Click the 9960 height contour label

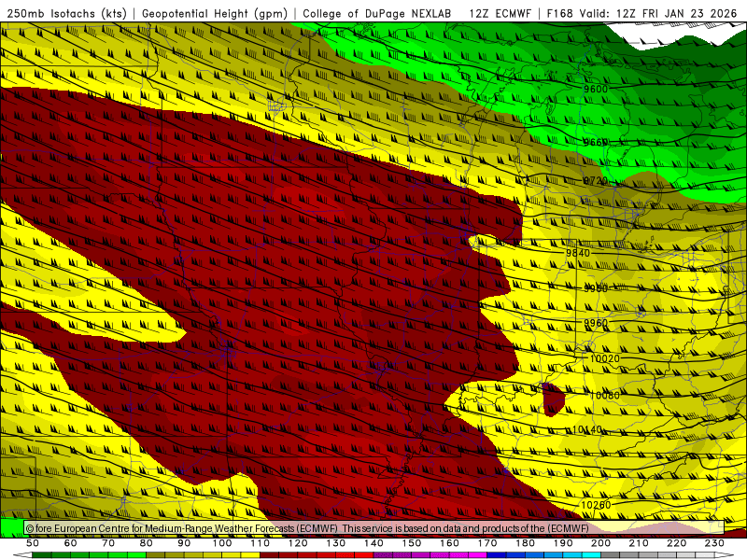click(x=596, y=323)
